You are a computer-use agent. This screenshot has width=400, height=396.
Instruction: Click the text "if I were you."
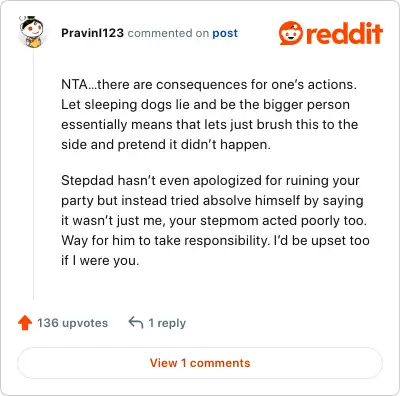pos(100,260)
